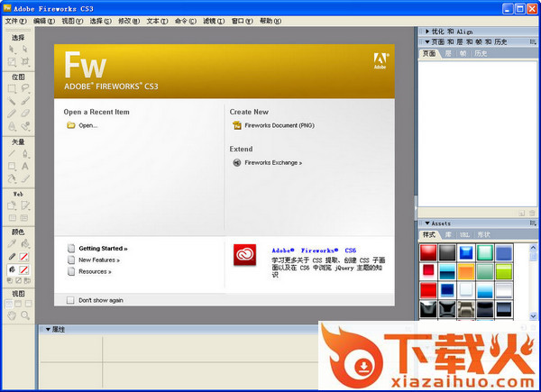Viewport: 541px width, 392px height.
Task: Select the Pen tool
Action: pos(25,153)
